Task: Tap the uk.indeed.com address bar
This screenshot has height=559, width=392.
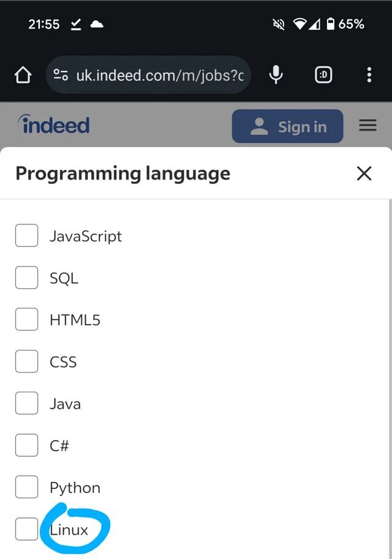Action: point(159,75)
